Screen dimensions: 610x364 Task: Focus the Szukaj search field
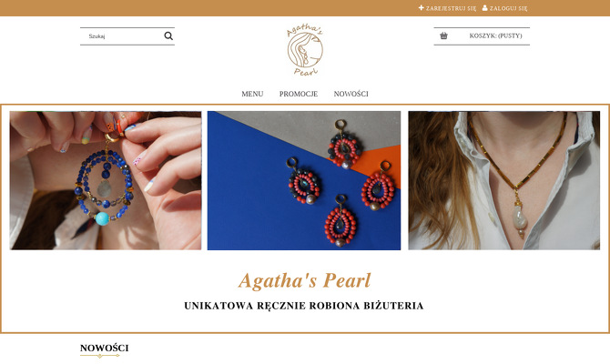123,36
